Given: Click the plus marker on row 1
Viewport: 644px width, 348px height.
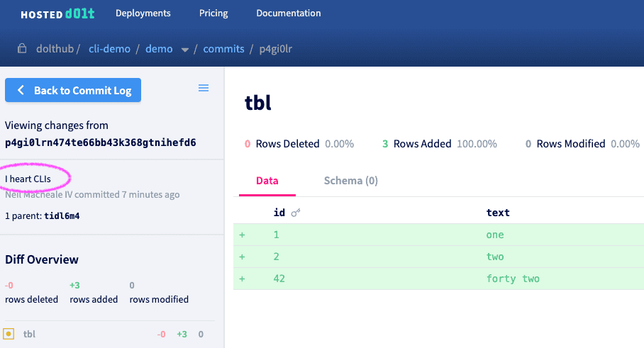Looking at the screenshot, I should point(242,235).
